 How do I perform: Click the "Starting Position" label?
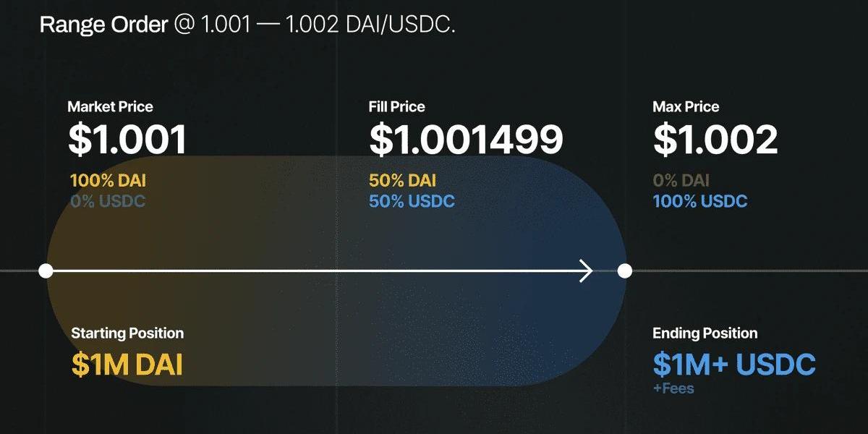pos(127,333)
